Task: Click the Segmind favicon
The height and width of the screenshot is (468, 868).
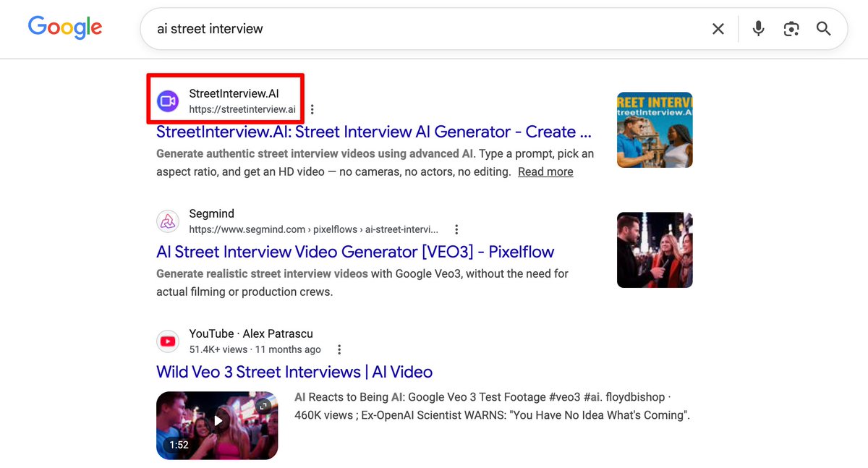Action: [x=168, y=221]
